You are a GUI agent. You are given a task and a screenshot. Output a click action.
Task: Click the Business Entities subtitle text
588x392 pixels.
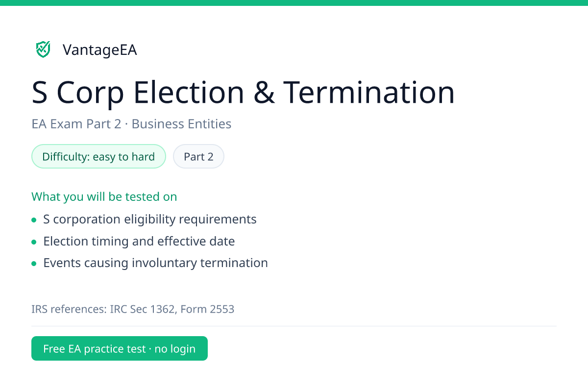coord(181,124)
